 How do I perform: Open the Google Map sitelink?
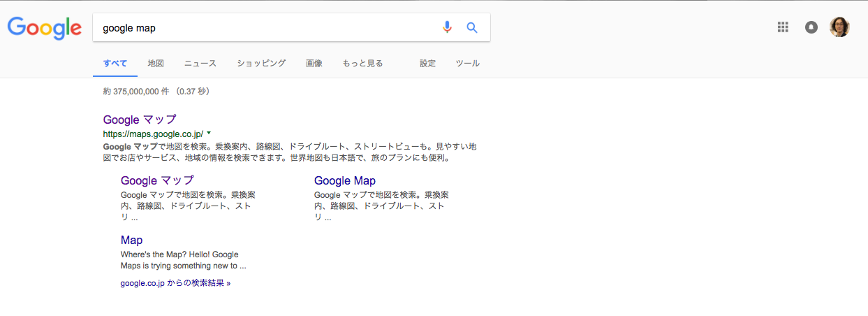click(x=345, y=180)
